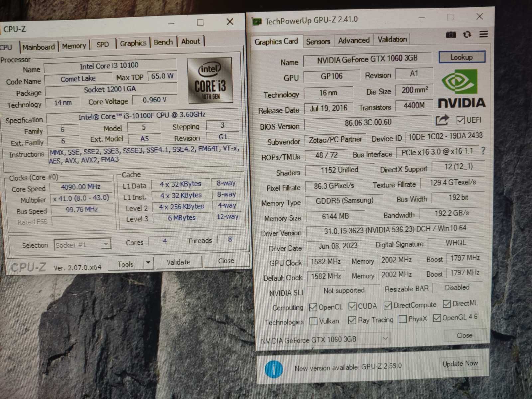Open the Advanced tab in GPU-Z
The height and width of the screenshot is (399, 532).
click(354, 40)
